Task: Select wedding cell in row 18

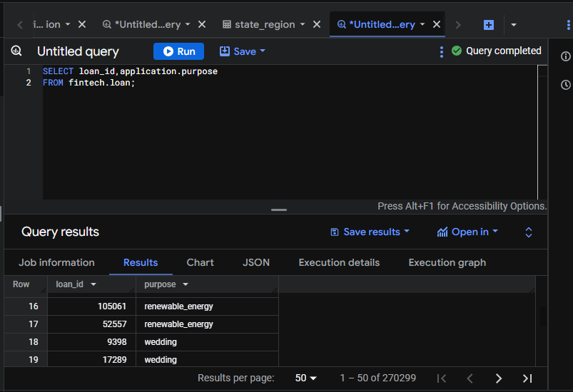Action: pyautogui.click(x=207, y=342)
